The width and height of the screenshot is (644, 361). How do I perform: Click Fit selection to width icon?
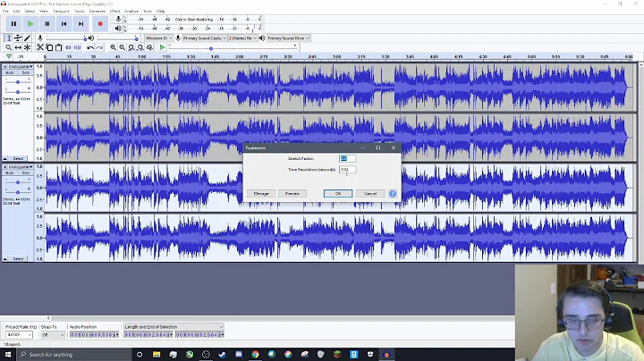point(131,47)
